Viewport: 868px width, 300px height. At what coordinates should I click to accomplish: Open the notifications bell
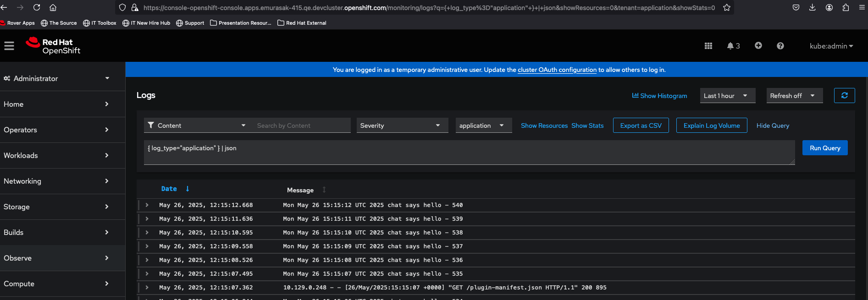[733, 46]
